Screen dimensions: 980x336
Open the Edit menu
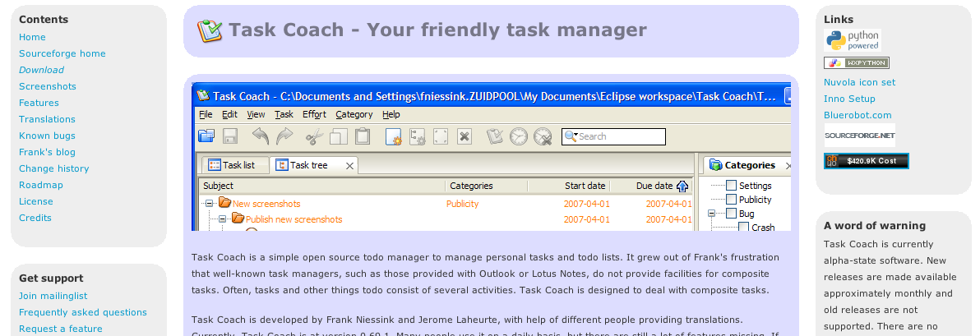tap(229, 114)
